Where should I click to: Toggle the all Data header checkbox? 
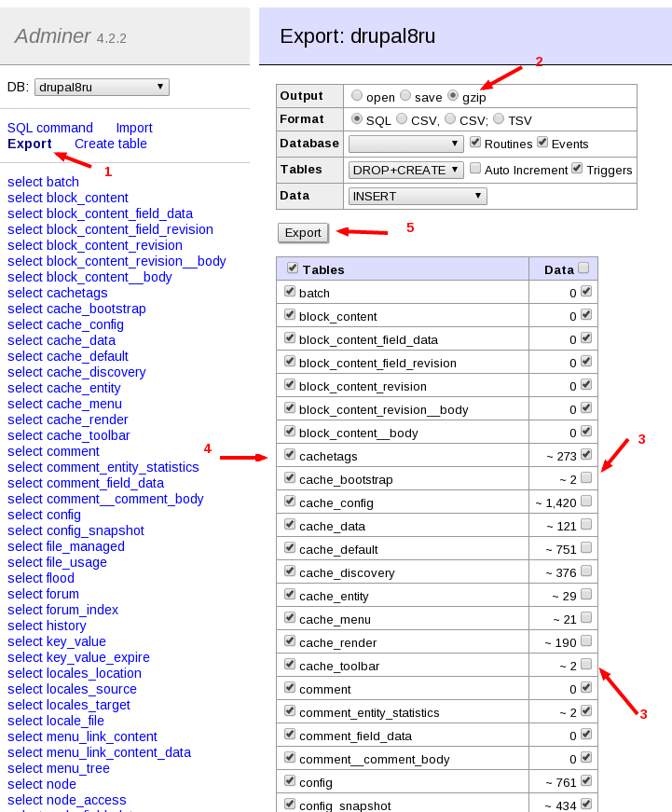[x=583, y=268]
